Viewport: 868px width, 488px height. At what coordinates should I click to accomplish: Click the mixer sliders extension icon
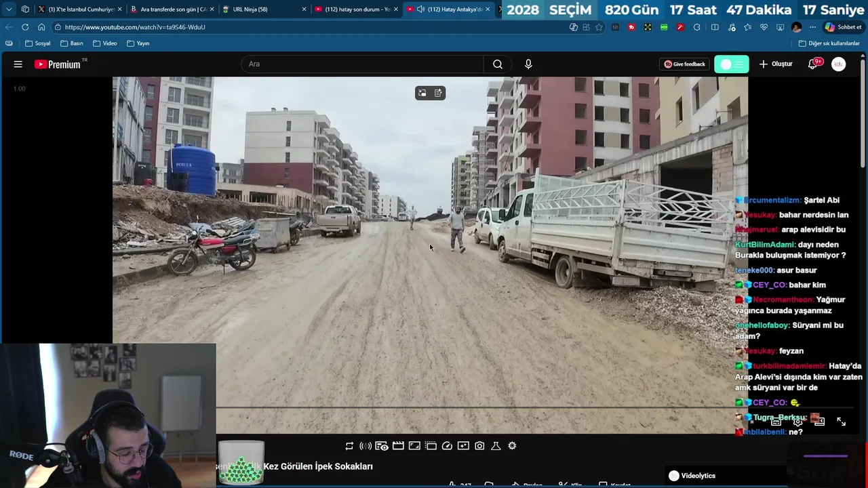click(x=615, y=27)
